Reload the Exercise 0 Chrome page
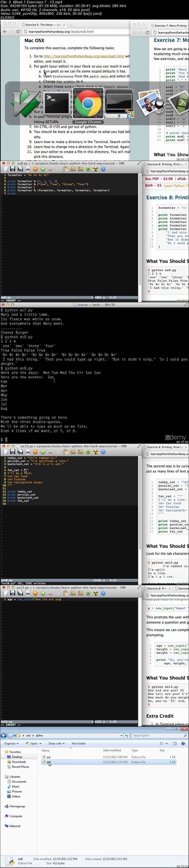The image size is (189, 868). (x=18, y=32)
